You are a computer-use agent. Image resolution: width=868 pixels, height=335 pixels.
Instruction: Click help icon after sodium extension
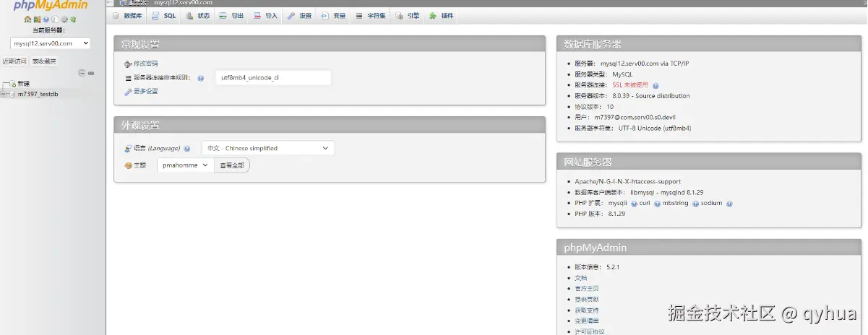coord(729,204)
